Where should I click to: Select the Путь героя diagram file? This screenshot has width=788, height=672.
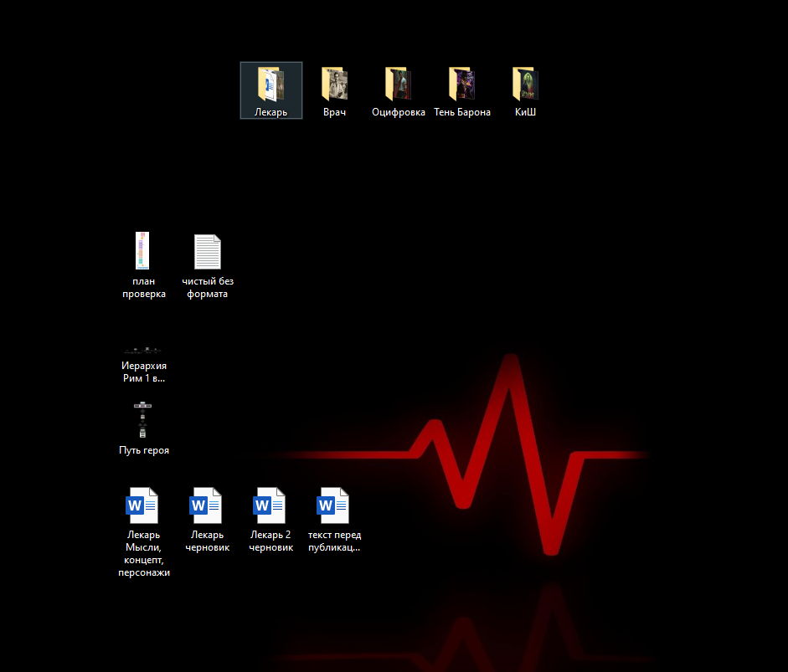[143, 420]
